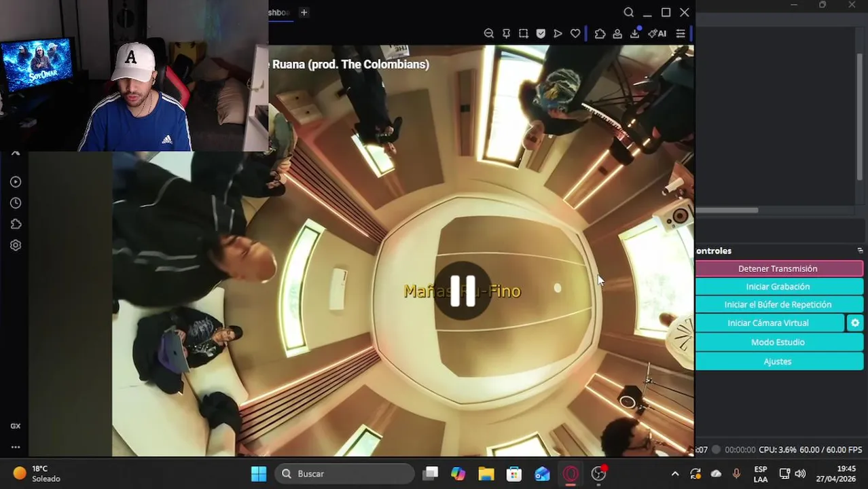Open the player icon in Opera sidebar
The height and width of the screenshot is (489, 868).
(x=16, y=182)
